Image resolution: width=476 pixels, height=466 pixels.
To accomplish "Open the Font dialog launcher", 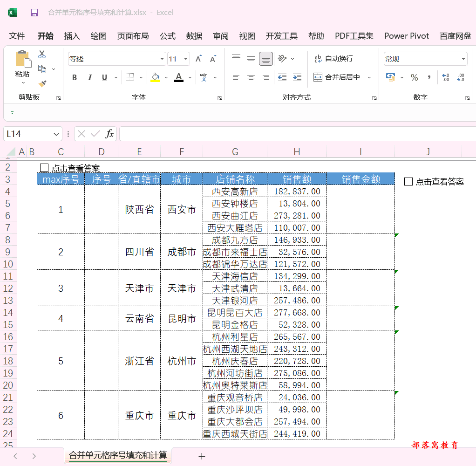I will (x=220, y=98).
